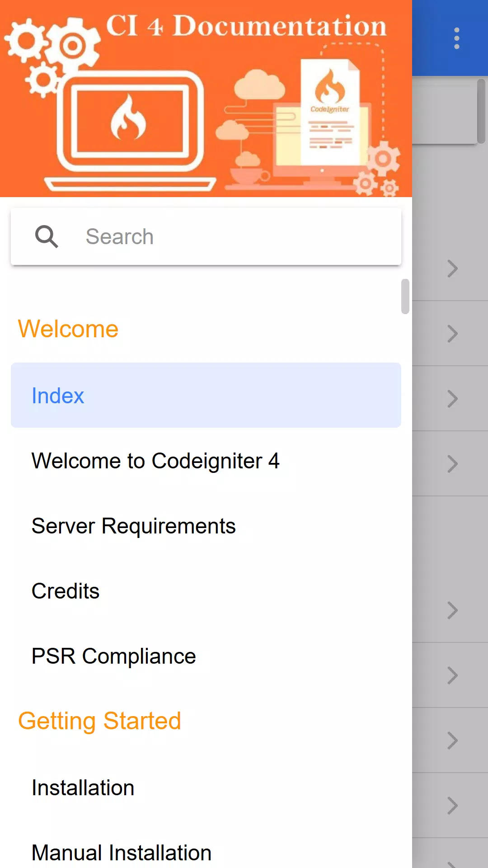Focus the Search input field

[206, 236]
